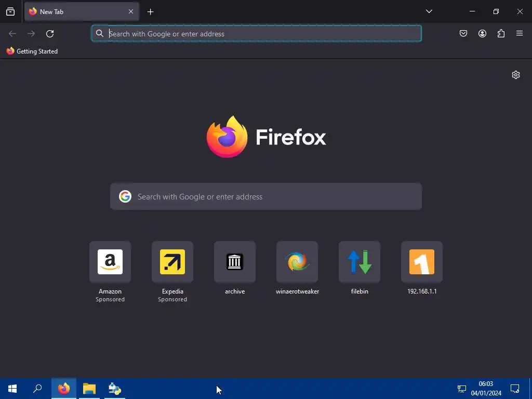Personalize new tab with gear icon
The image size is (532, 399).
pyautogui.click(x=516, y=75)
